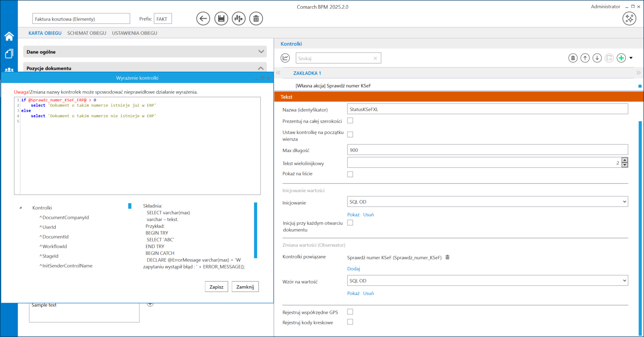Click the Nazwa (identyfikator) field
Screen dimensions: 644x337
pyautogui.click(x=487, y=109)
